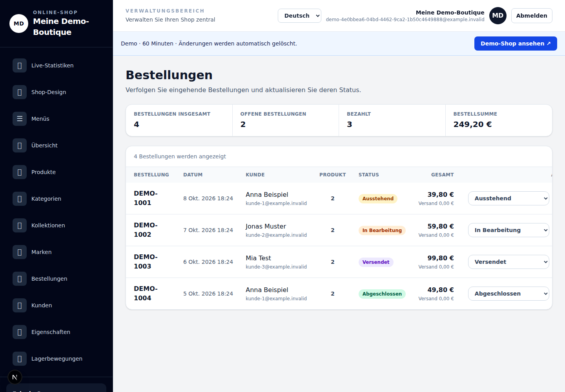The width and height of the screenshot is (565, 392).
Task: Go to Live-Statistiken in the sidebar
Action: 56,65
